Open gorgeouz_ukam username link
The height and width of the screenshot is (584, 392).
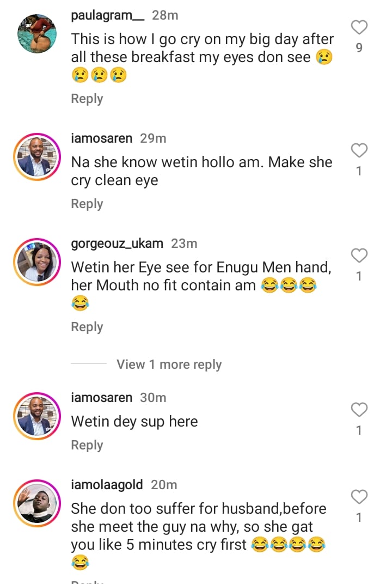(x=117, y=244)
